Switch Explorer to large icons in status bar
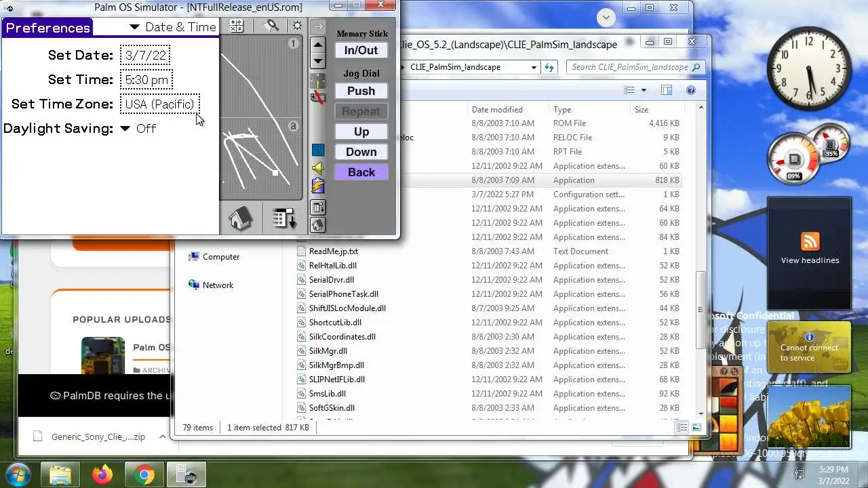This screenshot has width=868, height=488. (x=696, y=427)
